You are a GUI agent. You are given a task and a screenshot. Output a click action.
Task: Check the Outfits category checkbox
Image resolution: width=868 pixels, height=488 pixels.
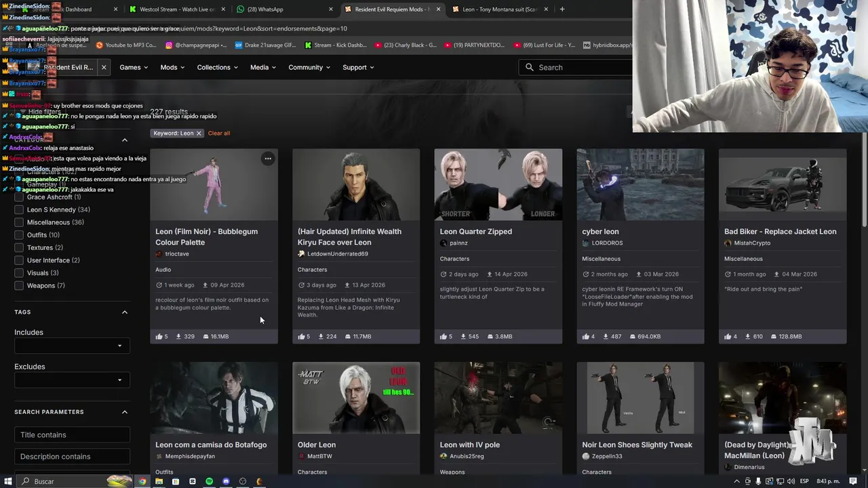coord(19,235)
